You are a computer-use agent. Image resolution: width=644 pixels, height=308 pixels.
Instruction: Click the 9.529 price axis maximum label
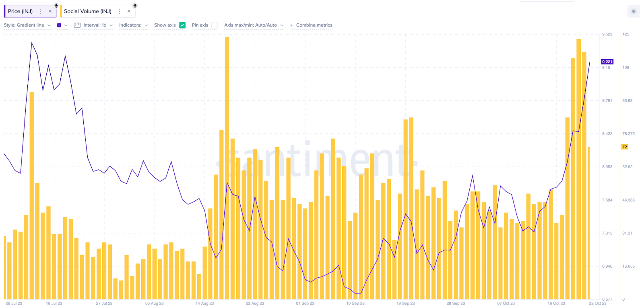(607, 34)
